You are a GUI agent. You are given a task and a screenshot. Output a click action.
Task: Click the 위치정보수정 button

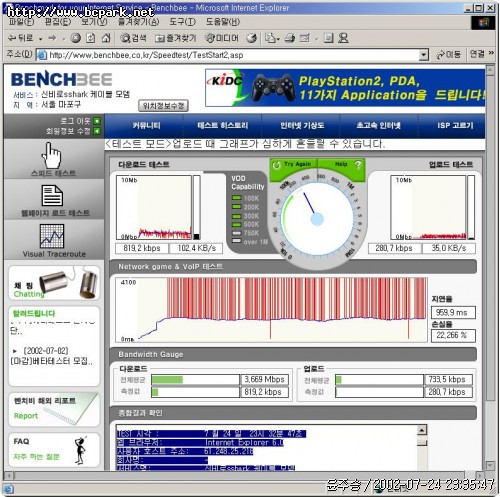(x=163, y=106)
